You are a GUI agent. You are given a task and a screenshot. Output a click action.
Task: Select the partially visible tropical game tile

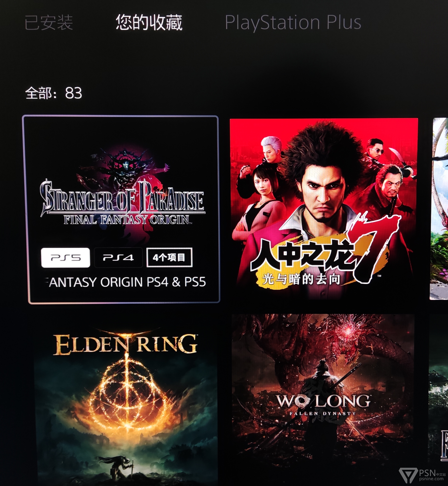[x=439, y=209]
